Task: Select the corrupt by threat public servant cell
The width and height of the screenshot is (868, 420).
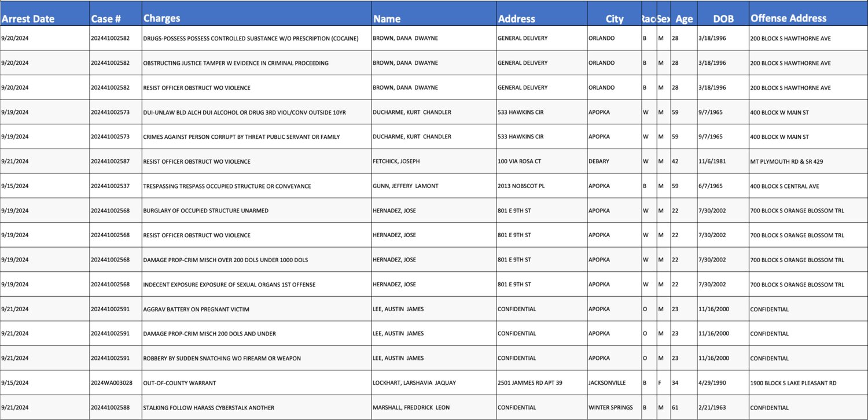Action: 257,137
